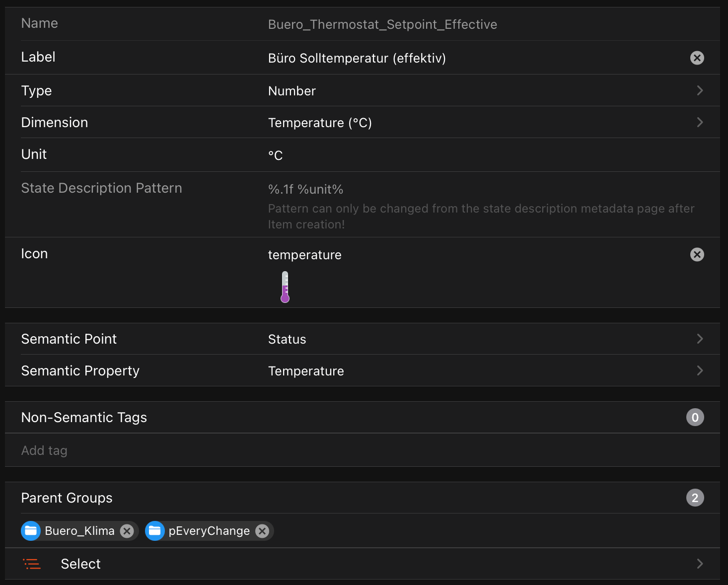Clear the temperature icon field

click(x=697, y=255)
